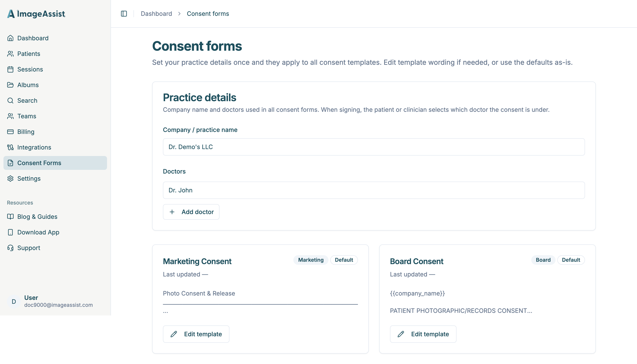Open the Integrations icon
Screen dimensions: 637x364
click(10, 147)
